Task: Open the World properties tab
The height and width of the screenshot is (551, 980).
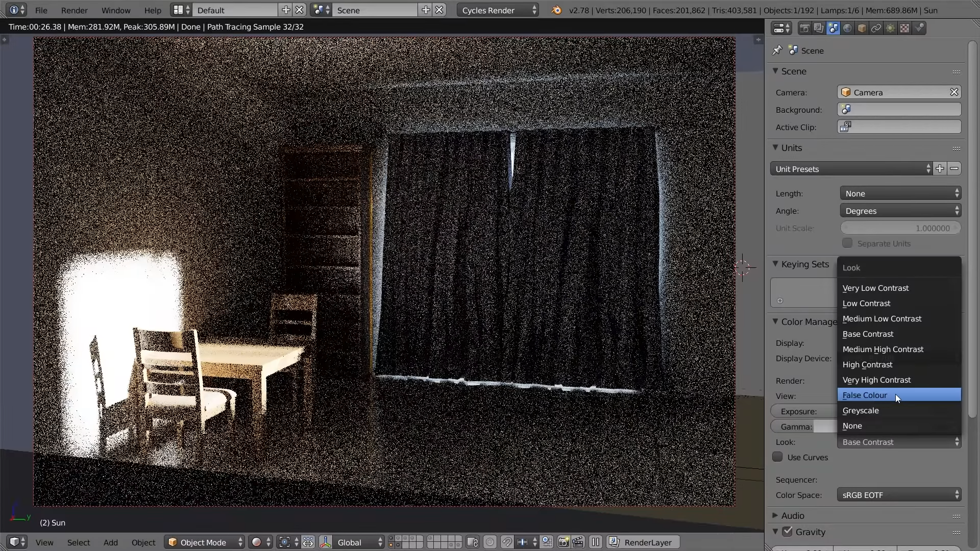Action: tap(848, 29)
